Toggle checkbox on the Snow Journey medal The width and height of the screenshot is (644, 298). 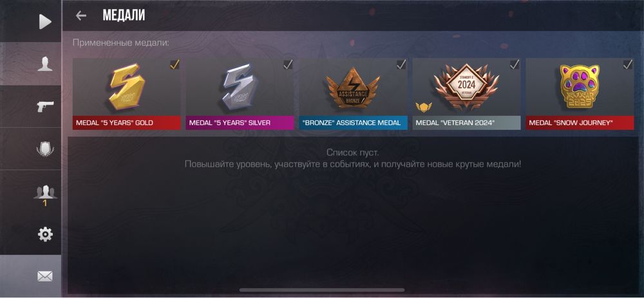click(627, 65)
